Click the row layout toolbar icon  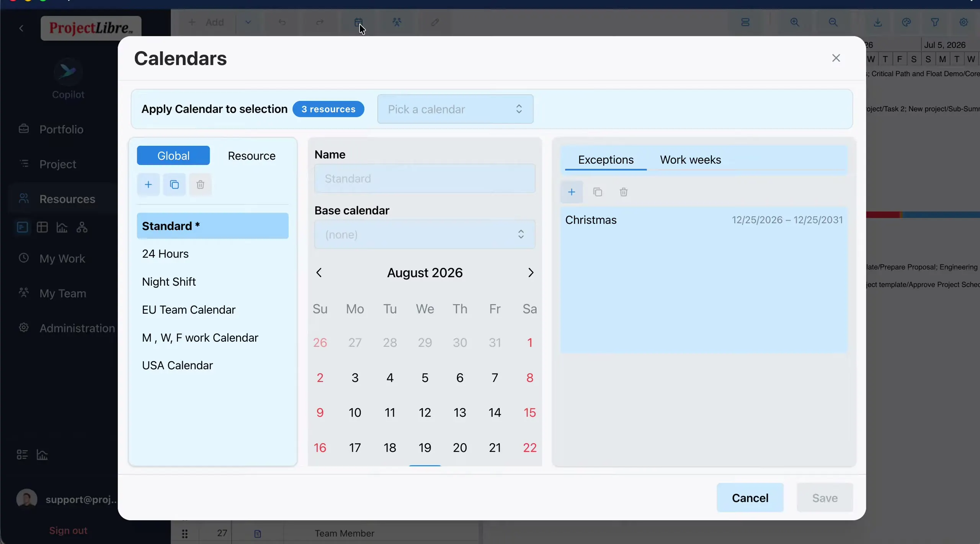pyautogui.click(x=745, y=22)
